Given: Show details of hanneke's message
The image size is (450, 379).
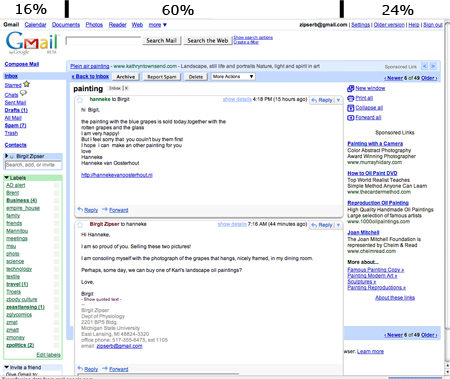Looking at the screenshot, I should pyautogui.click(x=237, y=99).
